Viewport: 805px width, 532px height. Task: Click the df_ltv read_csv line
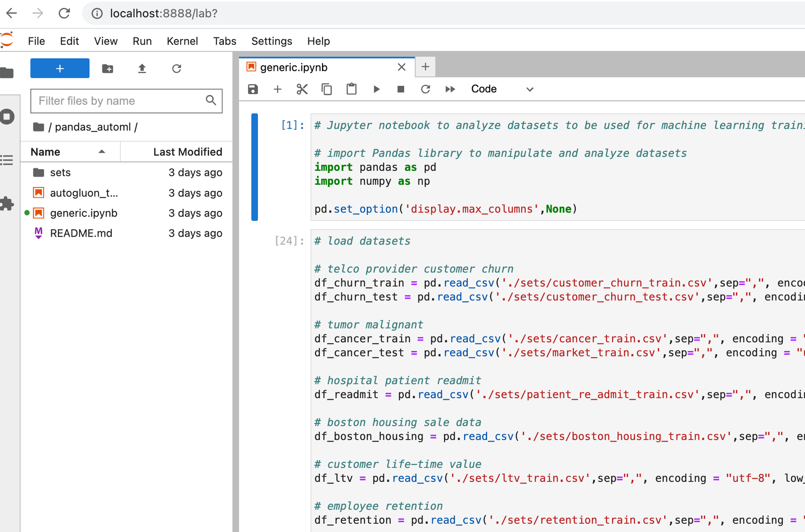coord(559,478)
